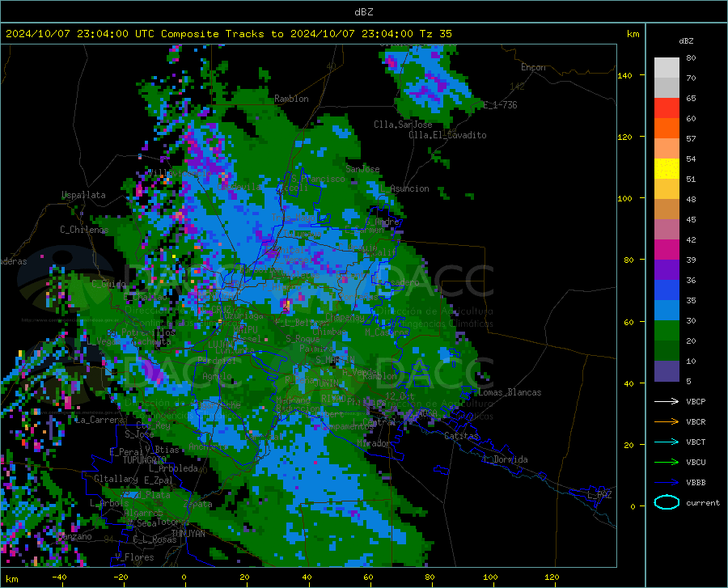Pick the bright yellow 54–51 dBZ swatch

(667, 169)
